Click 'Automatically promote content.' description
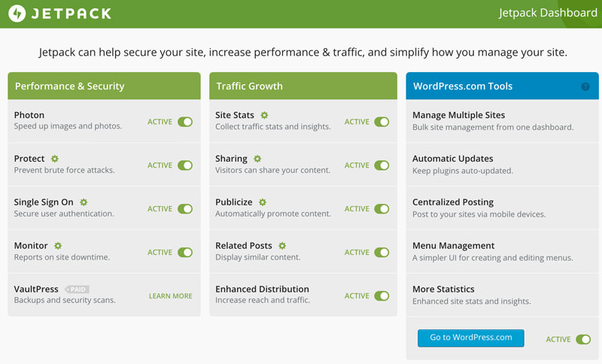Screen dimensions: 602x364 (273, 214)
